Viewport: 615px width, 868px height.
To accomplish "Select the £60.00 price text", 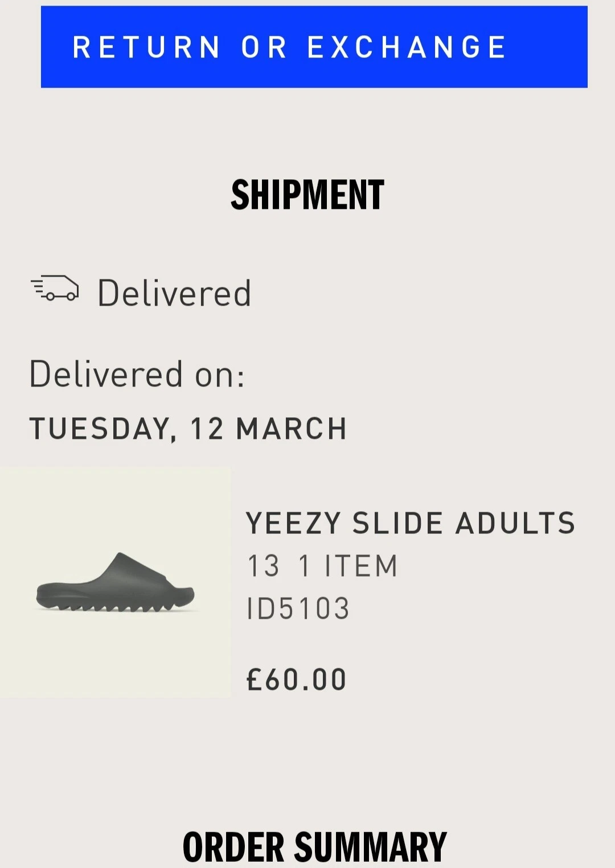I will [296, 677].
